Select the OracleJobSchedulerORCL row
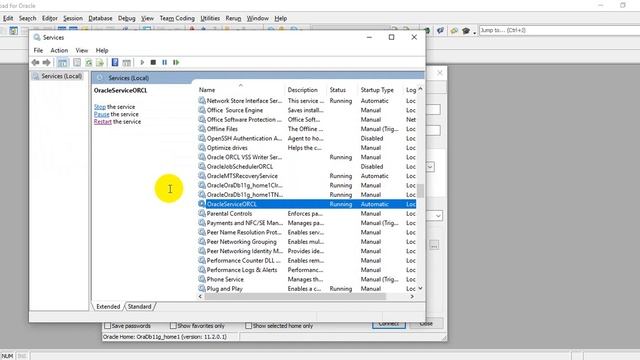Screen dimensions: 640x360 coord(307,166)
